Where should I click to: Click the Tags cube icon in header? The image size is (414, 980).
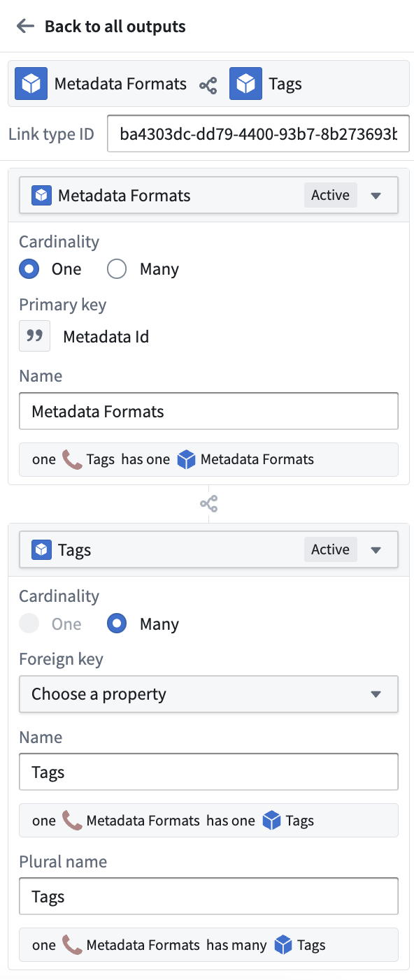click(x=245, y=84)
